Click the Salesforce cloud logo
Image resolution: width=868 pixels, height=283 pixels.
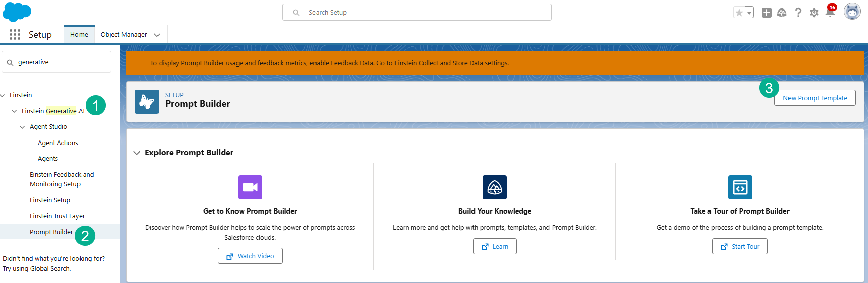17,12
